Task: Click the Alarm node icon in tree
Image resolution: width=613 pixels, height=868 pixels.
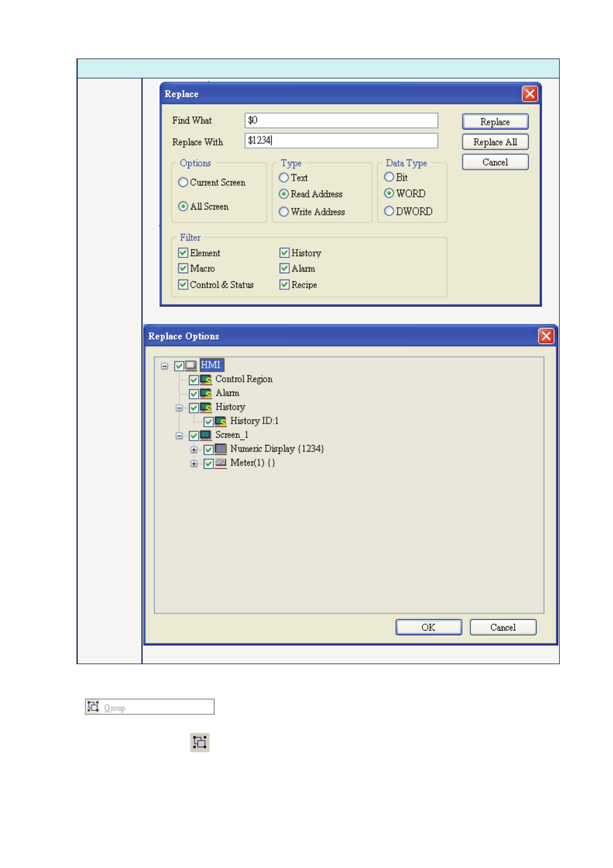Action: coord(206,393)
